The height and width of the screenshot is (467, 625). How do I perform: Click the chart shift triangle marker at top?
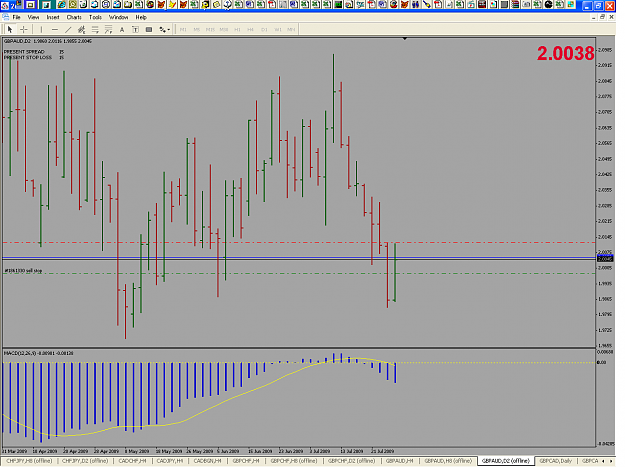coord(405,39)
